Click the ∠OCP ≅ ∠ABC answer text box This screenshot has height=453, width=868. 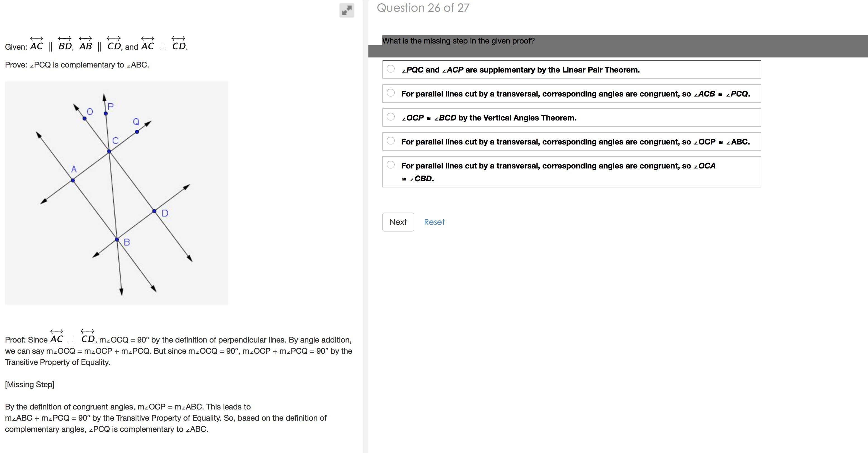click(572, 141)
